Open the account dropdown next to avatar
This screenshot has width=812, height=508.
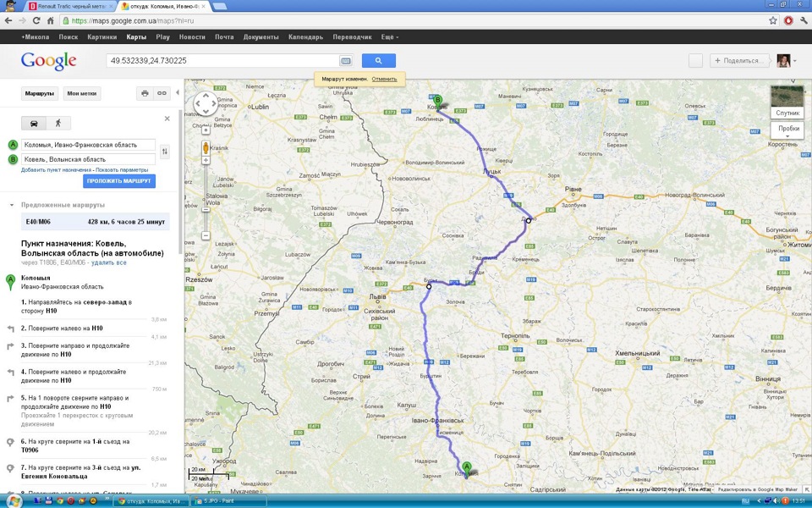tap(794, 61)
